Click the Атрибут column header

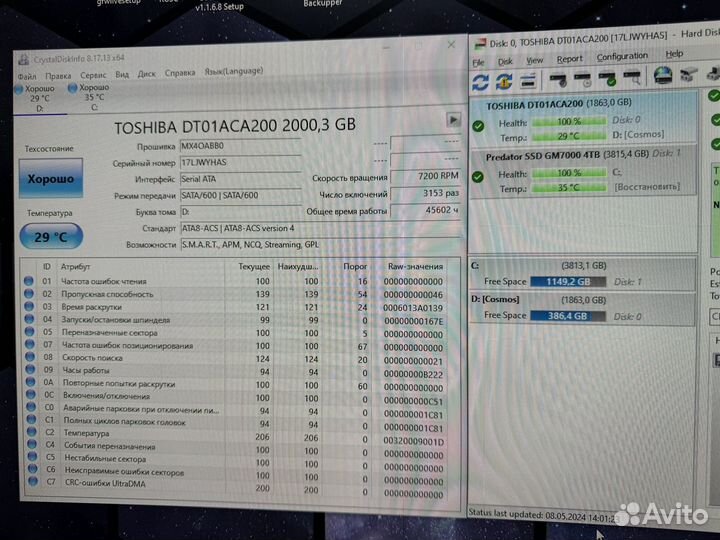tap(75, 266)
